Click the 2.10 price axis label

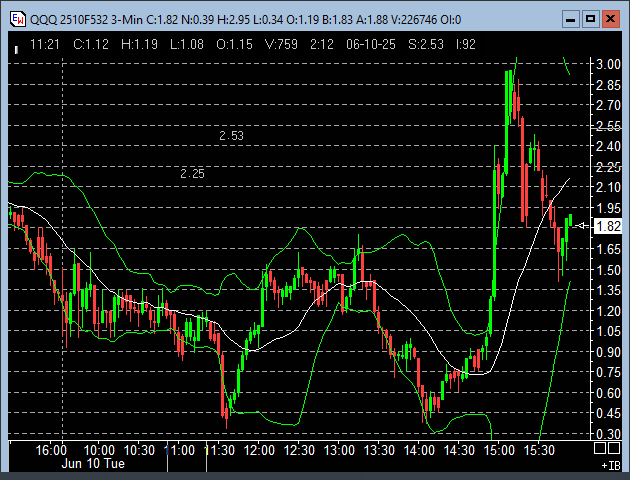click(608, 188)
